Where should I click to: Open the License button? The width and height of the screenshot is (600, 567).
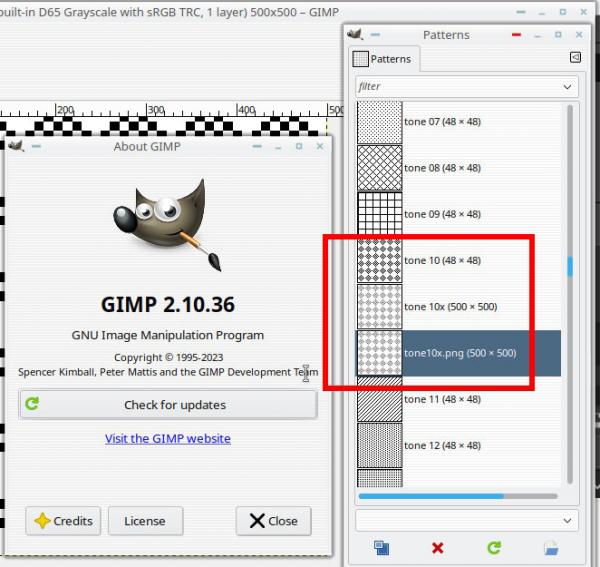tap(145, 521)
